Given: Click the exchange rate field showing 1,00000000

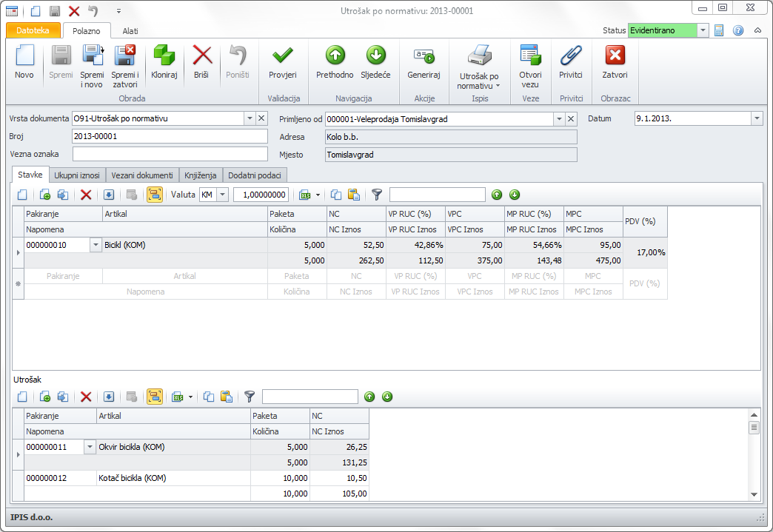Looking at the screenshot, I should pos(261,195).
